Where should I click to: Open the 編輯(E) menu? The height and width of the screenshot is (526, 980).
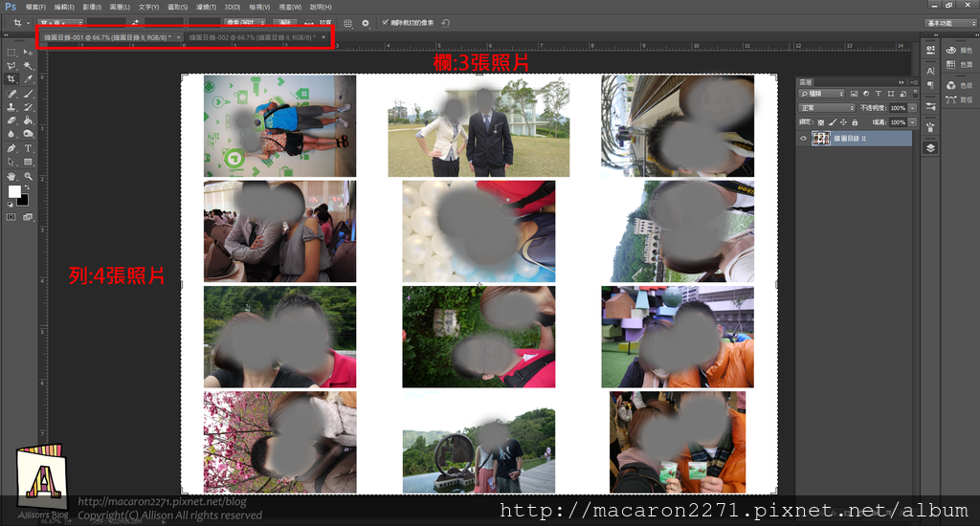[64, 7]
